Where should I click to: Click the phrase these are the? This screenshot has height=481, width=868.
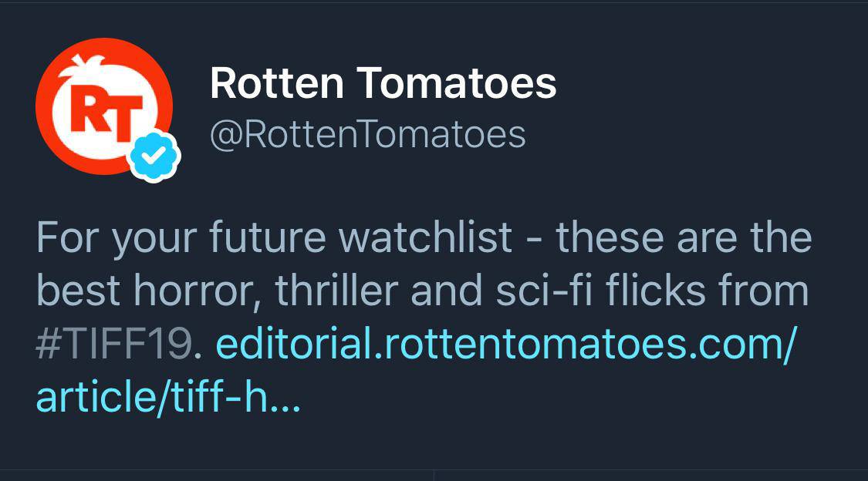[x=684, y=237]
